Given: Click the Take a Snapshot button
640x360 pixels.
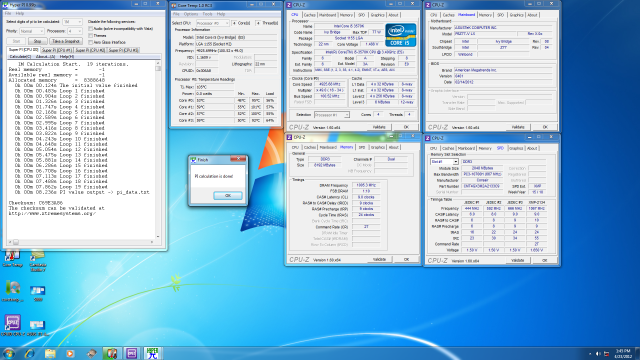Looking at the screenshot, I should [x=66, y=41].
